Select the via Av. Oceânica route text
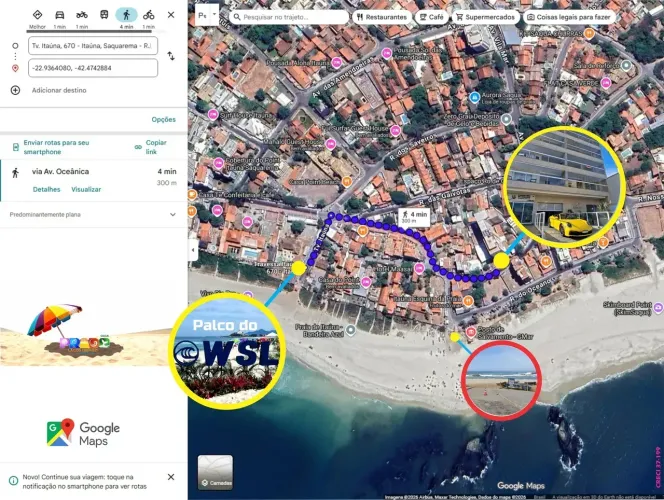Image resolution: width=664 pixels, height=500 pixels. (60, 171)
